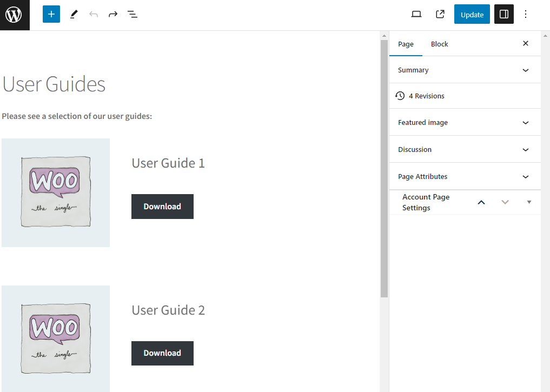Screen dimensions: 550x392
Task: Open the Document Overview list view
Action: (132, 15)
